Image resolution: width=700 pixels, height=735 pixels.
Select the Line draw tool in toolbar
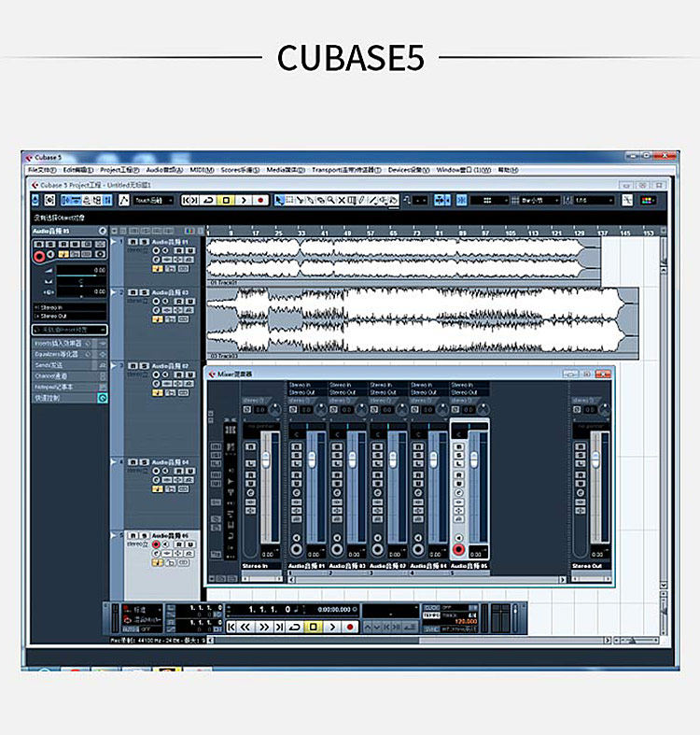(x=373, y=200)
